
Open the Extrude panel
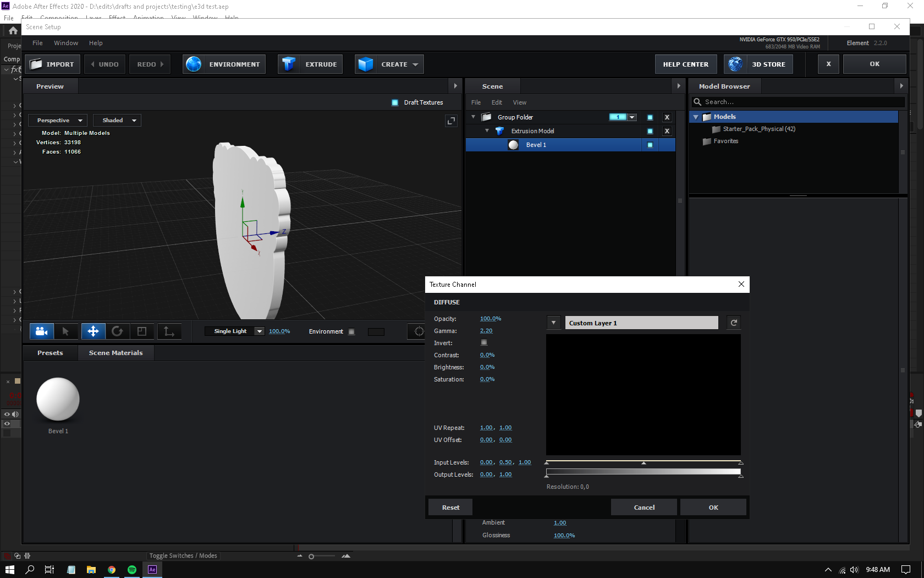tap(310, 64)
